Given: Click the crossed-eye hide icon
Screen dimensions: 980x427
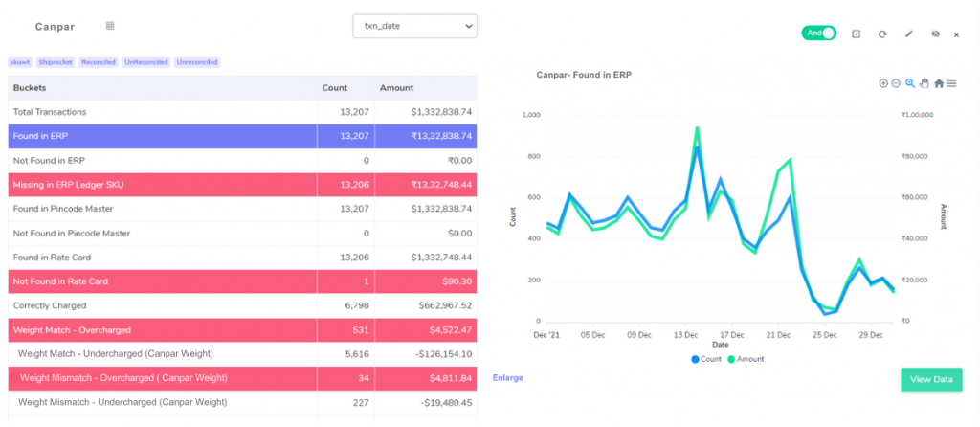Looking at the screenshot, I should 934,34.
